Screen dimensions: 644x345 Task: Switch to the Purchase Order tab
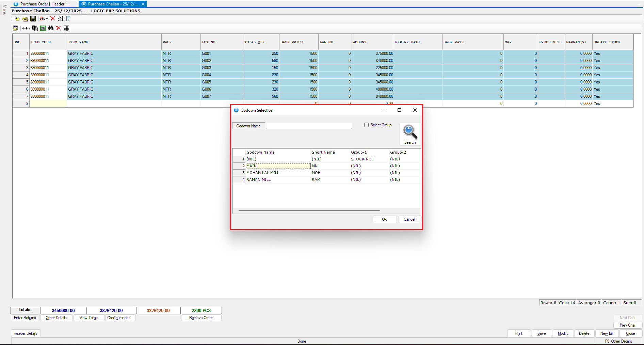click(x=44, y=4)
